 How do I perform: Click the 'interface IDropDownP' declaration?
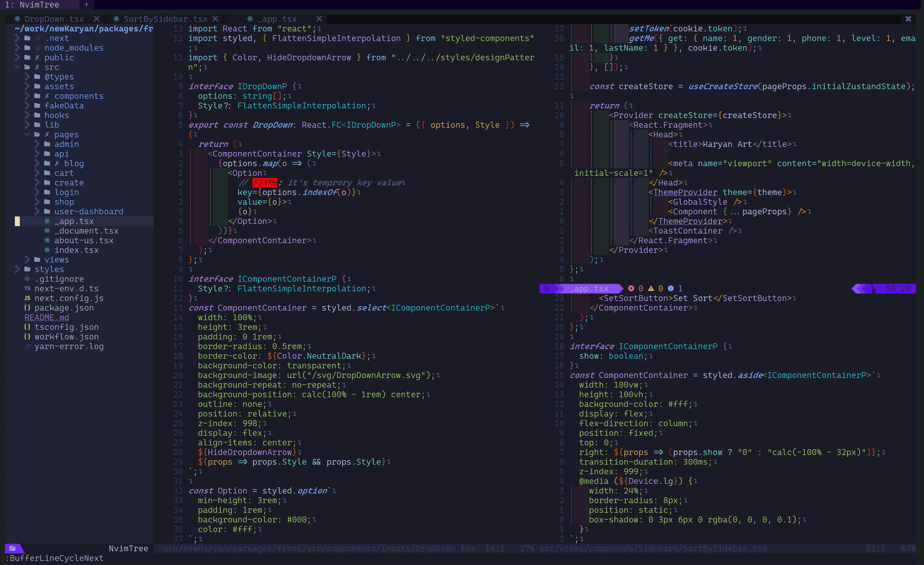coord(238,86)
